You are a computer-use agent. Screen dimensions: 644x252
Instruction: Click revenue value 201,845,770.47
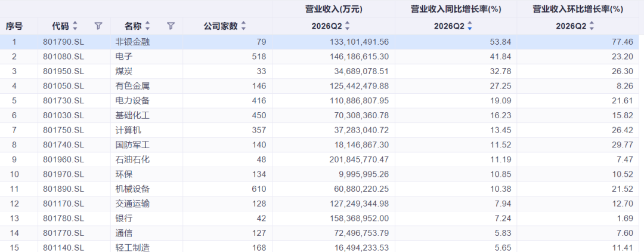coord(359,159)
